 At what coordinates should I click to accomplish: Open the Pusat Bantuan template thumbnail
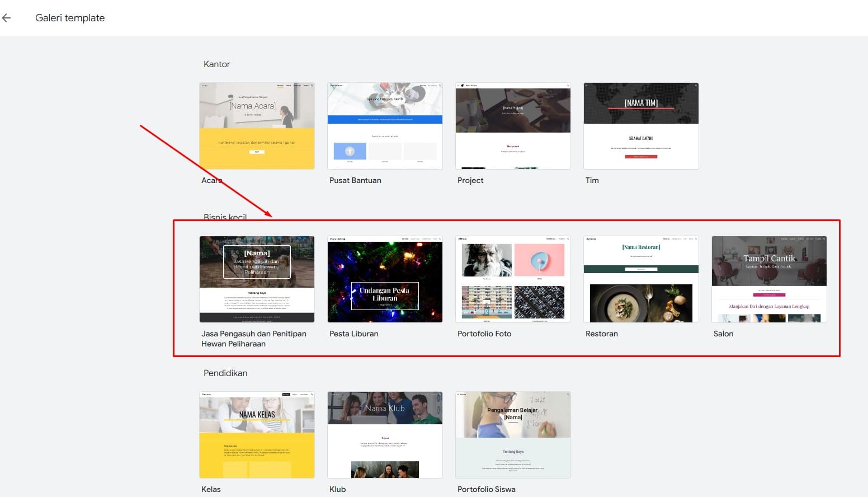click(385, 126)
